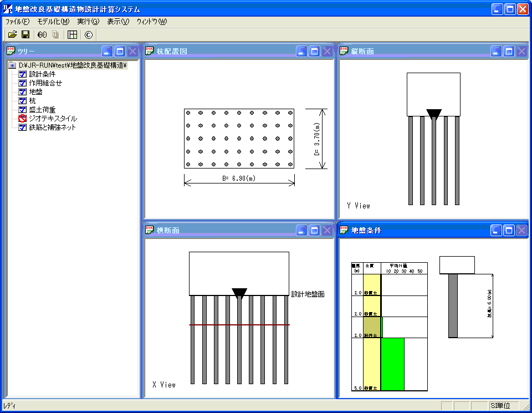The width and height of the screenshot is (532, 413).
Task: Select 鉄筋と補強ネット in the tree
Action: click(52, 128)
